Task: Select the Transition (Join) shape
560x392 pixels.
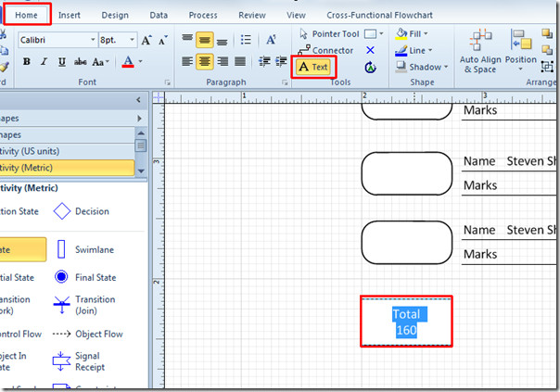Action: pos(84,305)
